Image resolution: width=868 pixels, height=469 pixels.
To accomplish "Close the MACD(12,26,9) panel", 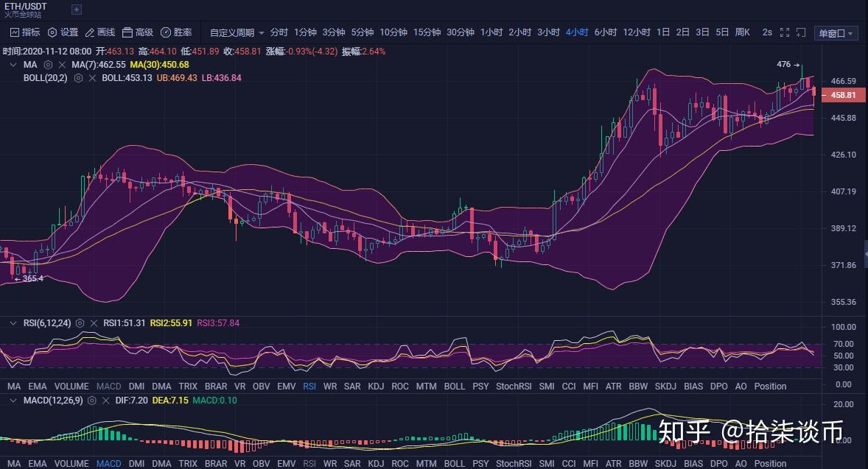I will click(x=105, y=401).
